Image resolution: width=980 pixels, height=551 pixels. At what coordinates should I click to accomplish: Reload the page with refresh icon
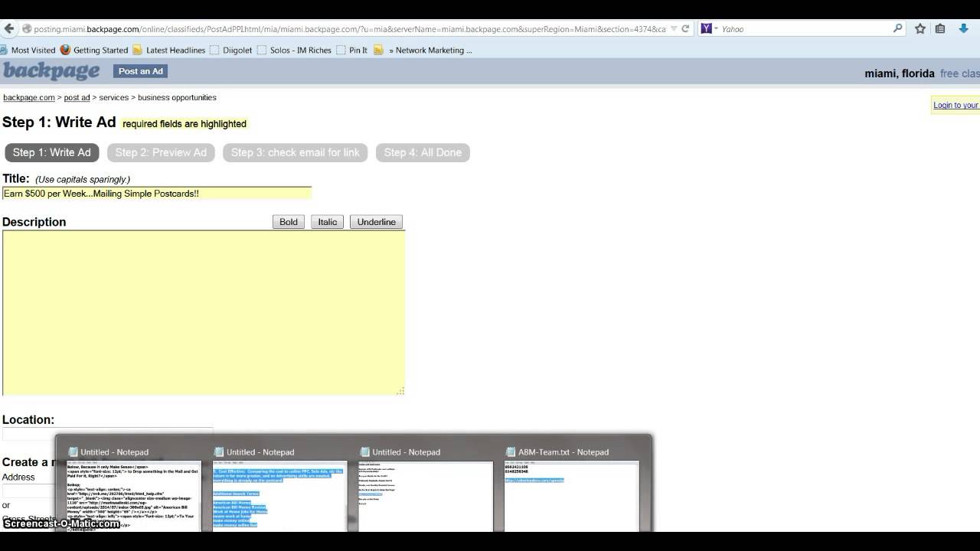685,28
